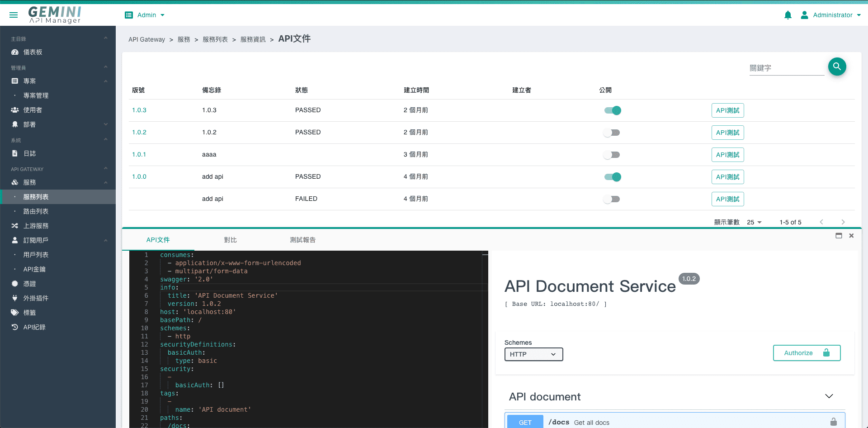The width and height of the screenshot is (868, 428).
Task: Go to previous page arrow
Action: 821,222
